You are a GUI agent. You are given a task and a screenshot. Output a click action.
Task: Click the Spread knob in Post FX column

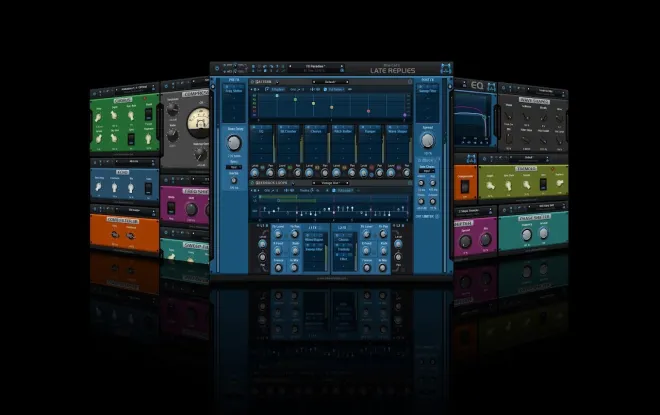(428, 141)
